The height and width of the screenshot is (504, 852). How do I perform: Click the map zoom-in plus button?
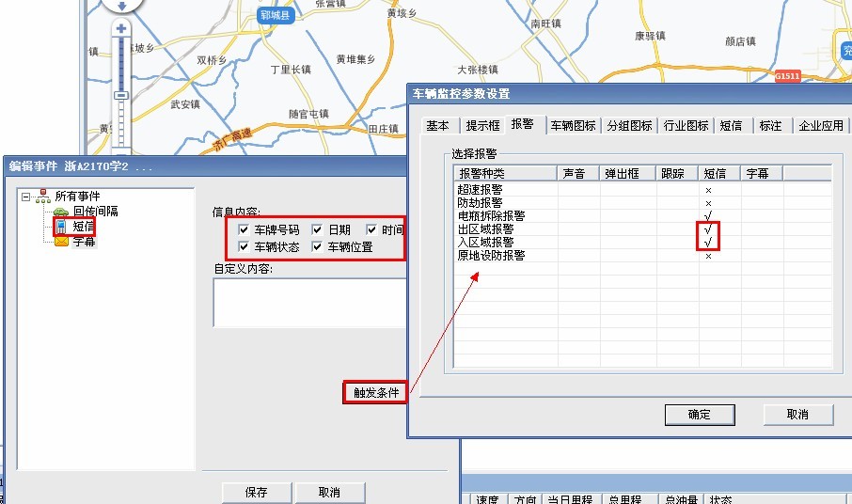click(x=121, y=29)
